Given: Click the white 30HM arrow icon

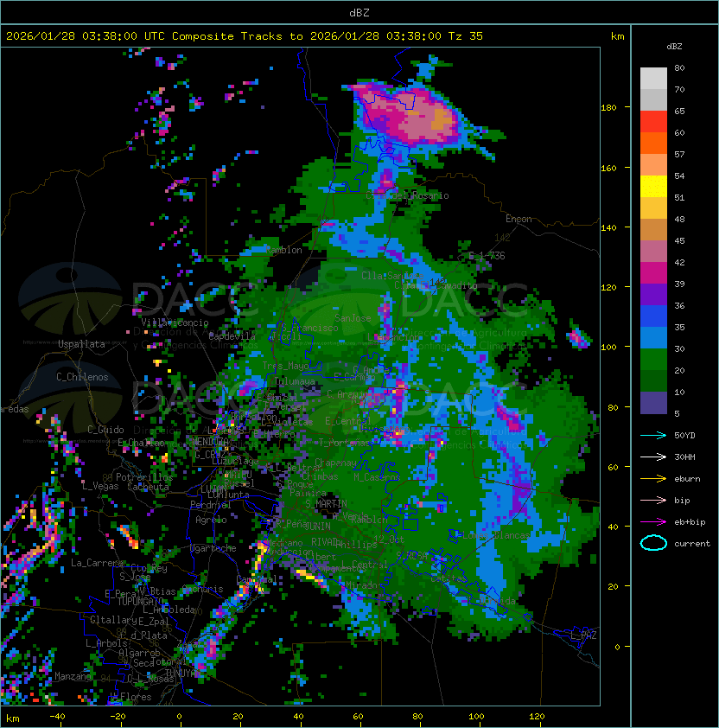Looking at the screenshot, I should click(653, 457).
